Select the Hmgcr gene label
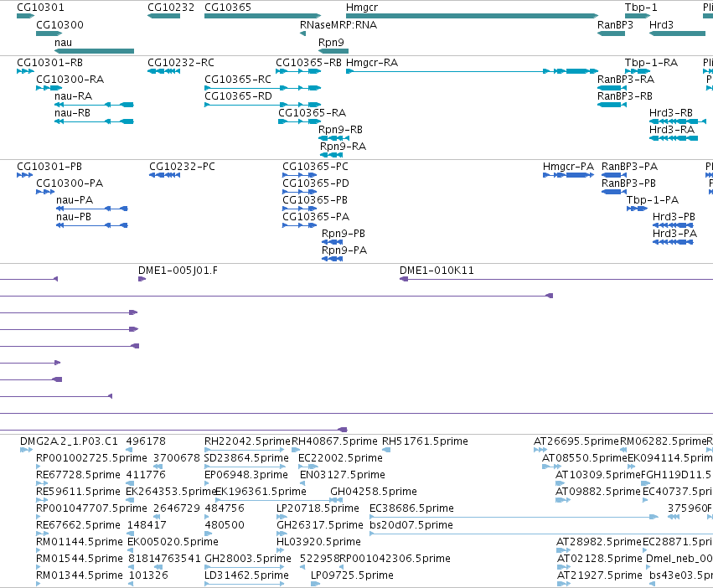 [x=362, y=8]
